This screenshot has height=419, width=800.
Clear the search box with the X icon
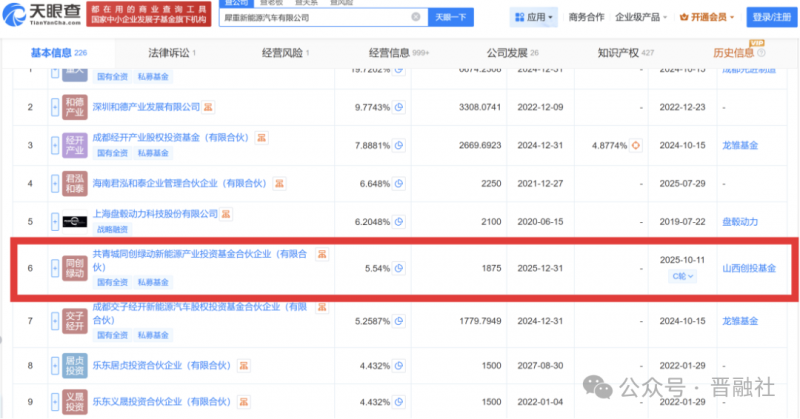coord(416,17)
